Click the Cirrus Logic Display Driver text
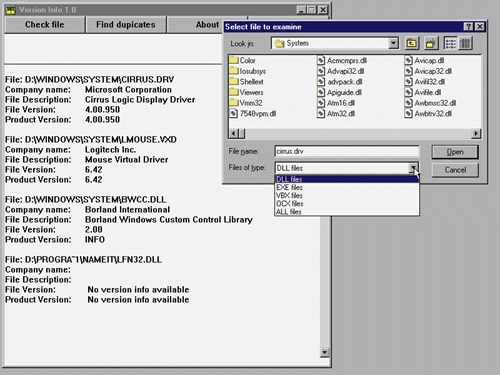The width and height of the screenshot is (500, 375). pyautogui.click(x=140, y=100)
